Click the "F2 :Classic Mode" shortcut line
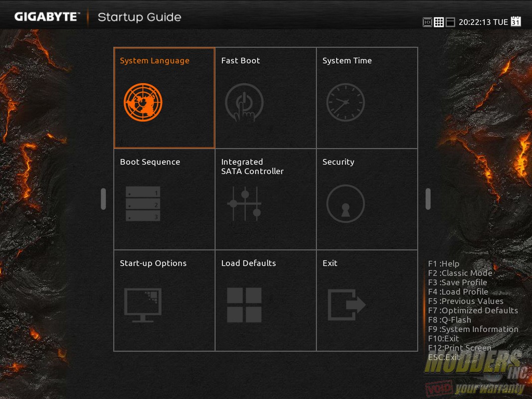Viewport: 532px width, 399px height. click(460, 273)
